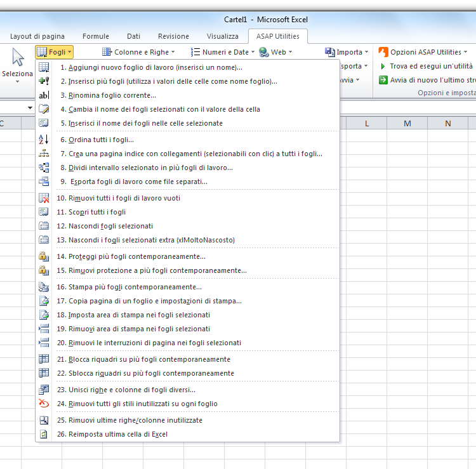Click Avvia di nuovo l'ultimo strumento
This screenshot has height=469, width=476.
(427, 80)
